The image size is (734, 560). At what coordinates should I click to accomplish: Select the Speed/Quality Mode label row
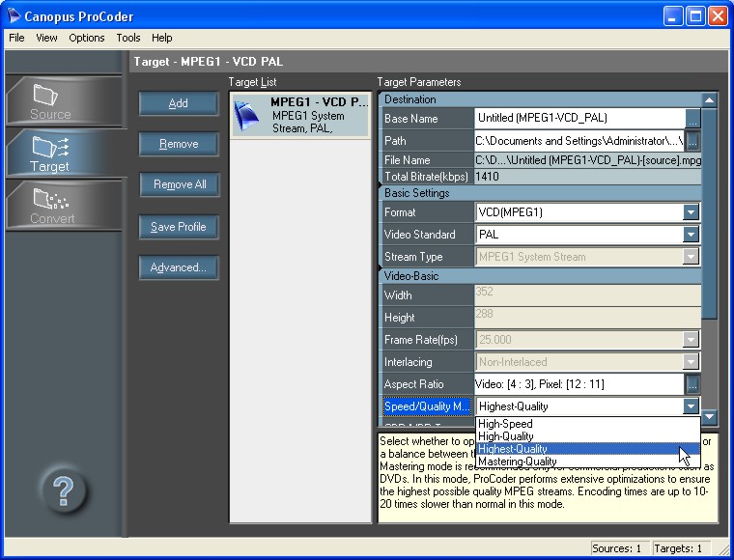tap(427, 406)
